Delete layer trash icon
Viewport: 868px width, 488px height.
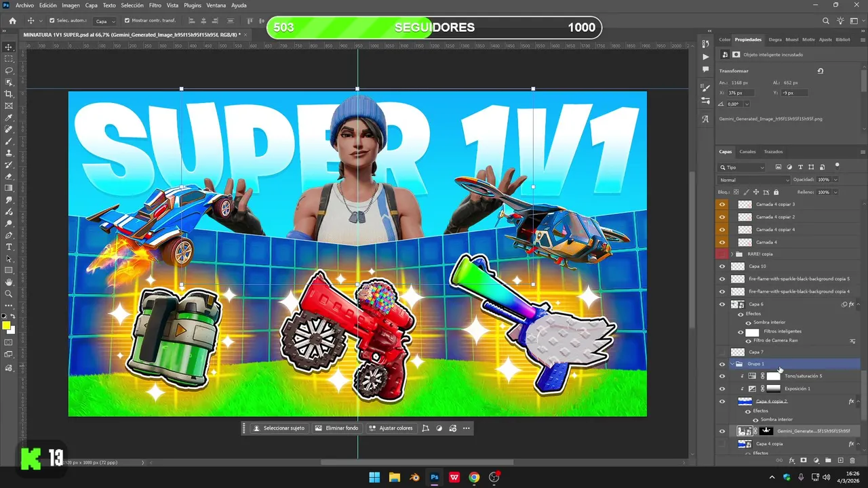tap(853, 460)
